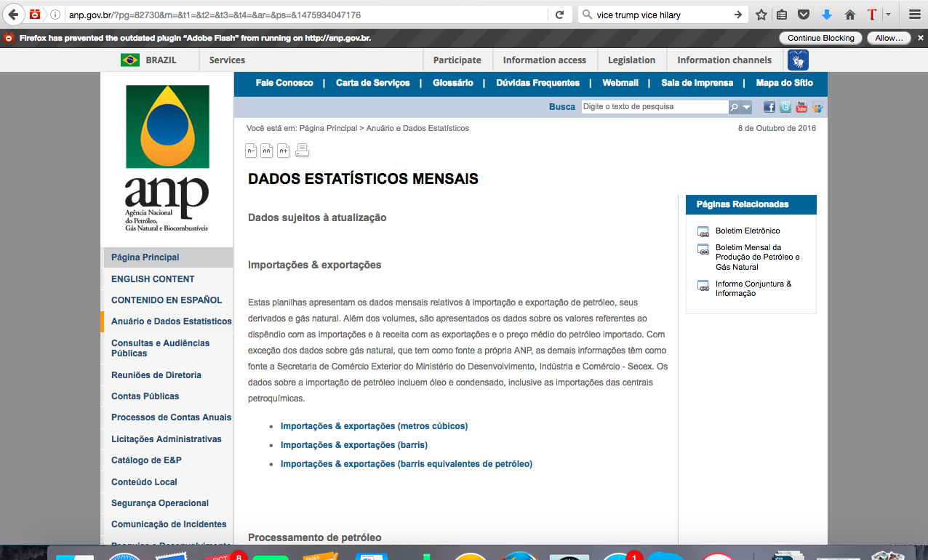928x560 pixels.
Task: Open the Firefox hamburger menu
Action: 914,15
